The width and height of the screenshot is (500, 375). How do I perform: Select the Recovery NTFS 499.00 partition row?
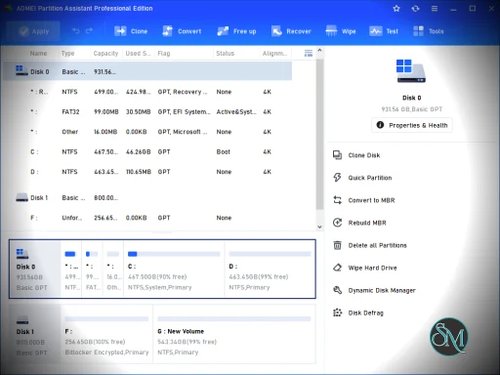[148, 92]
